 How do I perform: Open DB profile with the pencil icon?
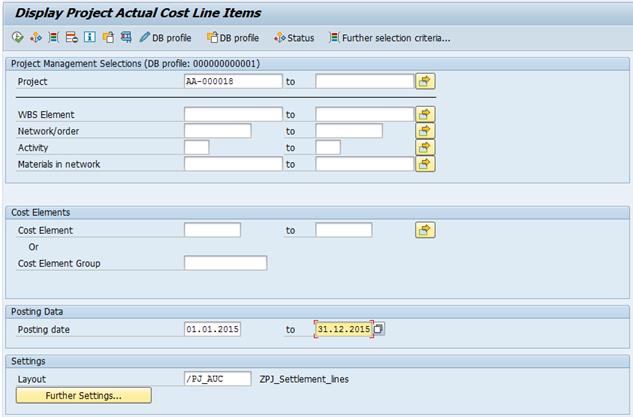[166, 38]
